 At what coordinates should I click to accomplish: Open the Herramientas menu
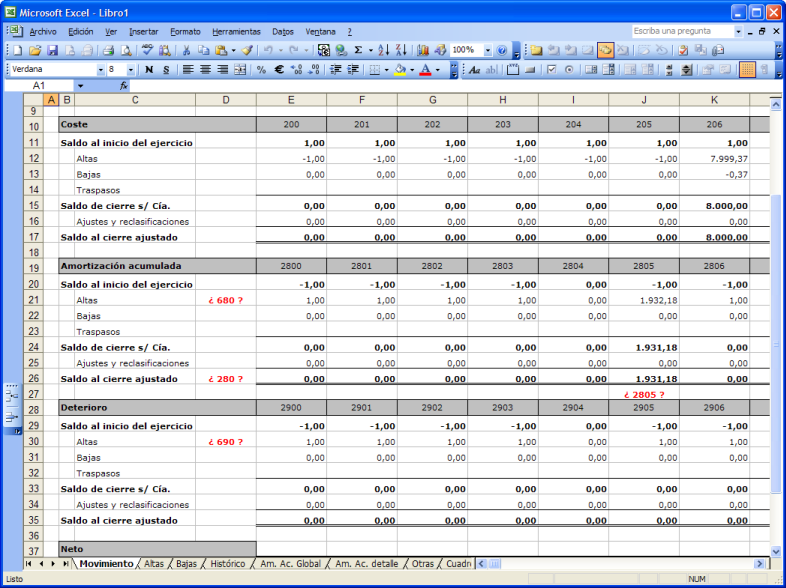click(236, 32)
